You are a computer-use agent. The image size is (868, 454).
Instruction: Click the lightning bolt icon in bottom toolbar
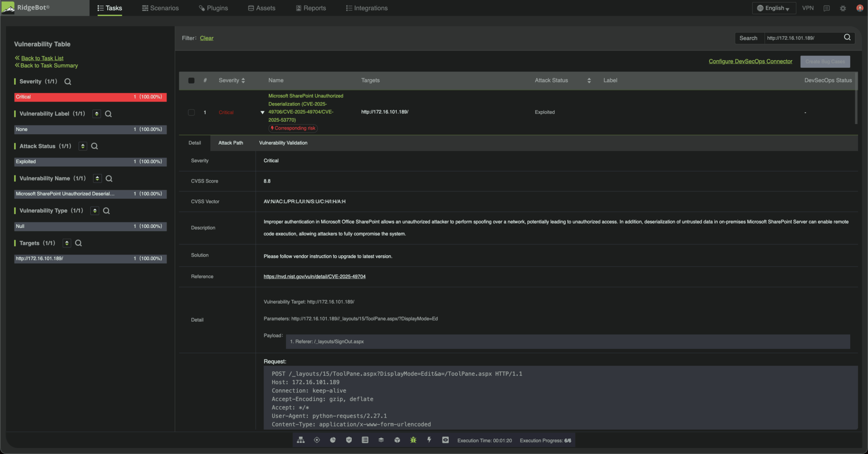click(429, 440)
